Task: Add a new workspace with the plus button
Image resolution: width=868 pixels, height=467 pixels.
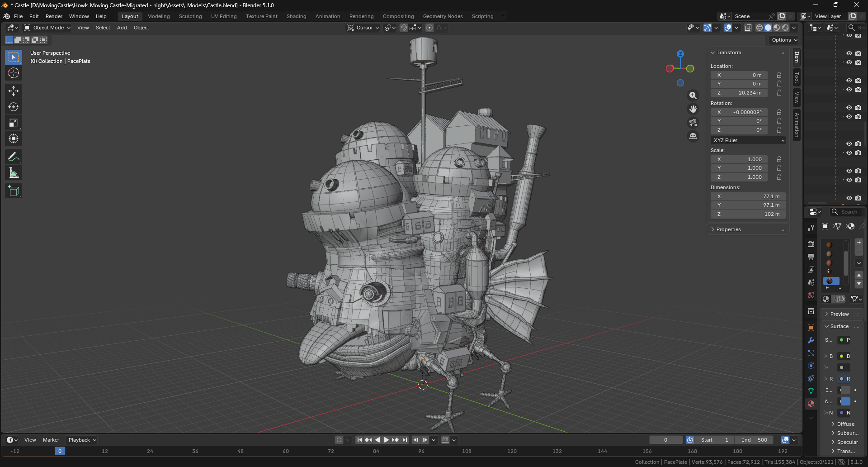Action: [x=503, y=16]
